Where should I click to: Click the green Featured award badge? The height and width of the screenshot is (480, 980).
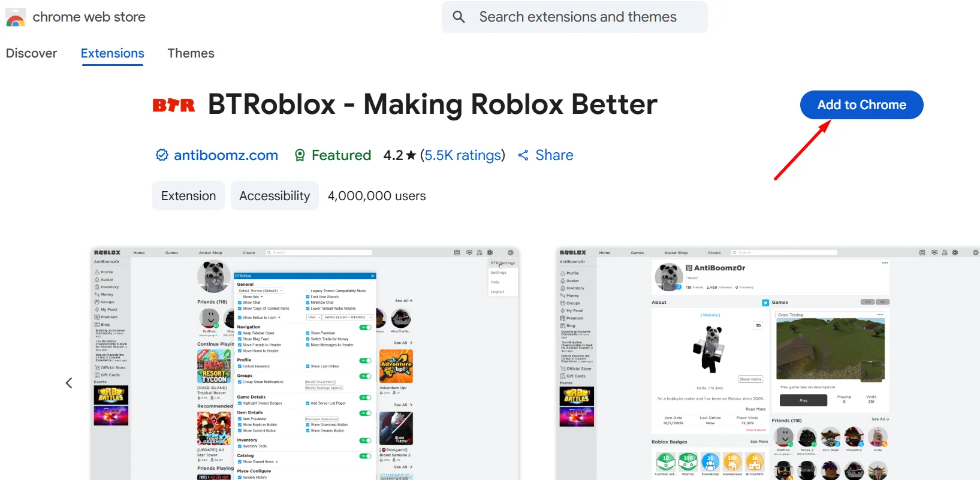click(x=300, y=155)
